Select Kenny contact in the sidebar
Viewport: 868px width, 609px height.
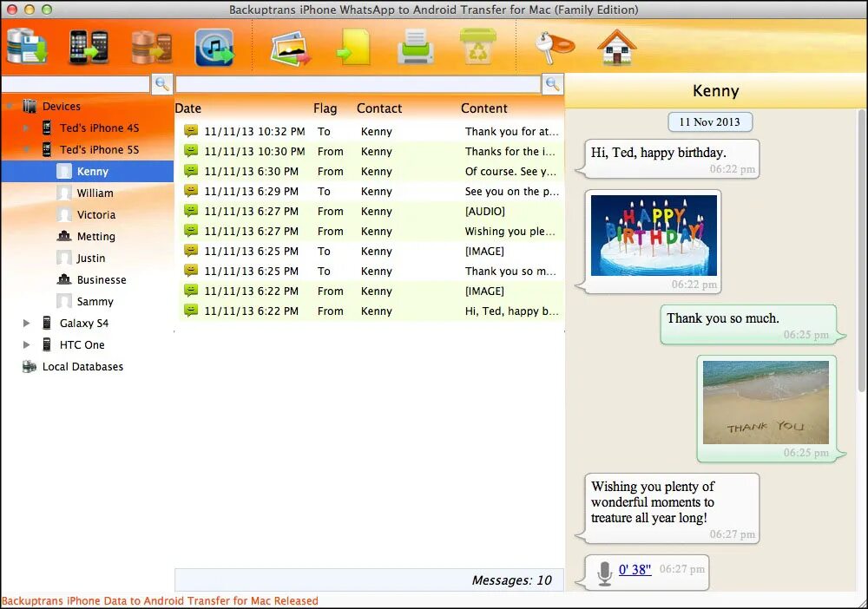click(x=88, y=172)
